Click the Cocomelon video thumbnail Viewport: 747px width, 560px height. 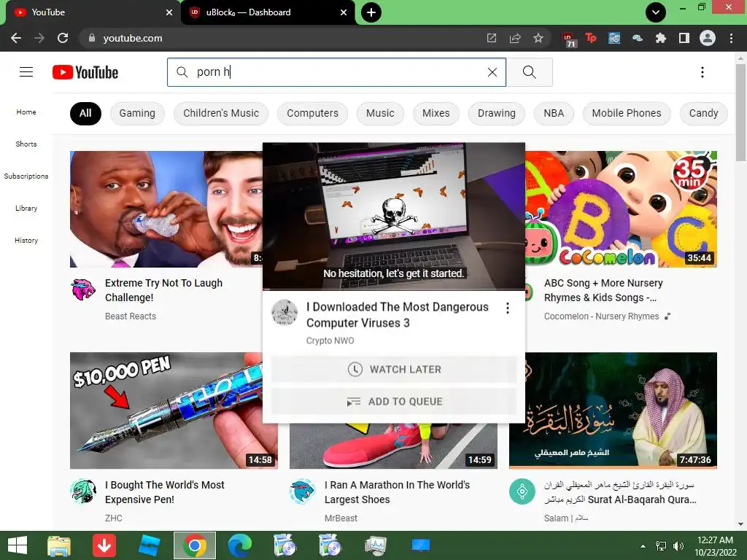click(622, 209)
